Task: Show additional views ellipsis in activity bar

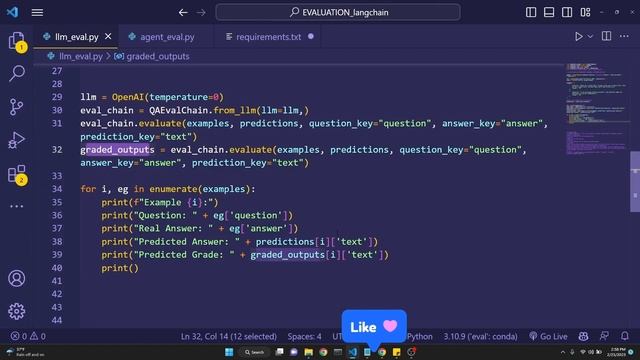Action: [16, 206]
